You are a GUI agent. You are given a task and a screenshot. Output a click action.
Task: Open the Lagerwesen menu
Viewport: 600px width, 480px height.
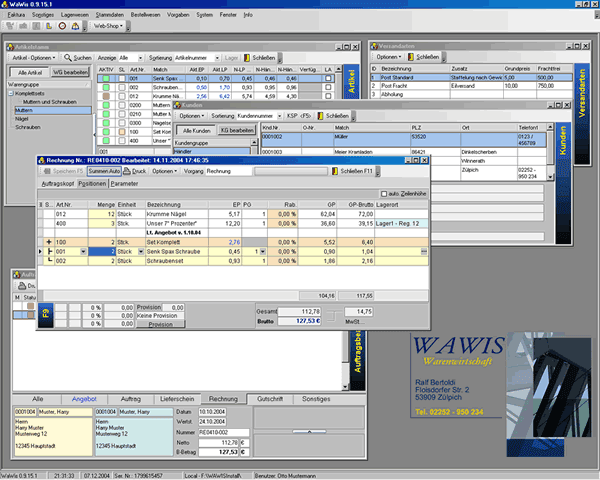coord(75,15)
